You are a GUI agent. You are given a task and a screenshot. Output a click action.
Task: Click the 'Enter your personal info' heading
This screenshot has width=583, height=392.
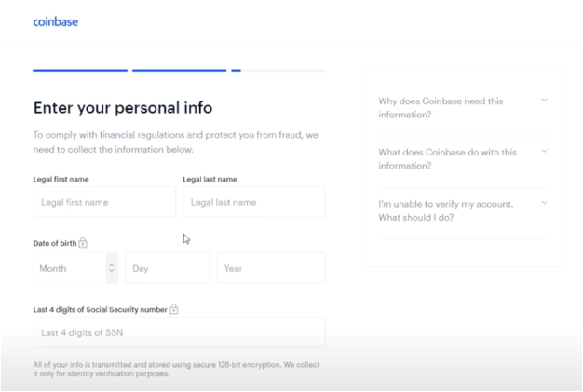[123, 108]
